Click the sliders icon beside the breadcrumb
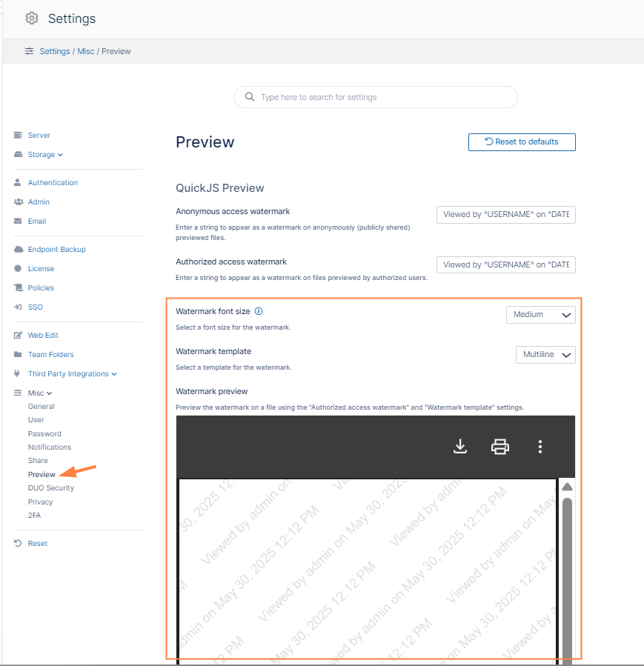The height and width of the screenshot is (666, 644). (x=29, y=51)
